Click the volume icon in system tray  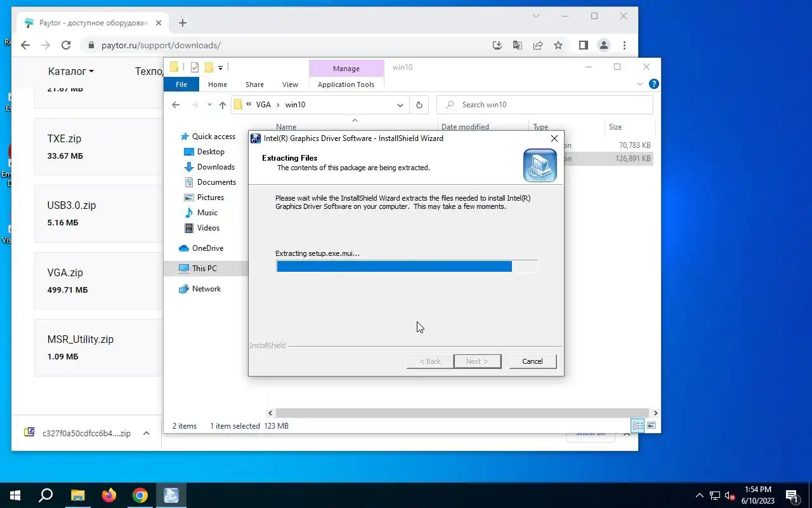[730, 495]
